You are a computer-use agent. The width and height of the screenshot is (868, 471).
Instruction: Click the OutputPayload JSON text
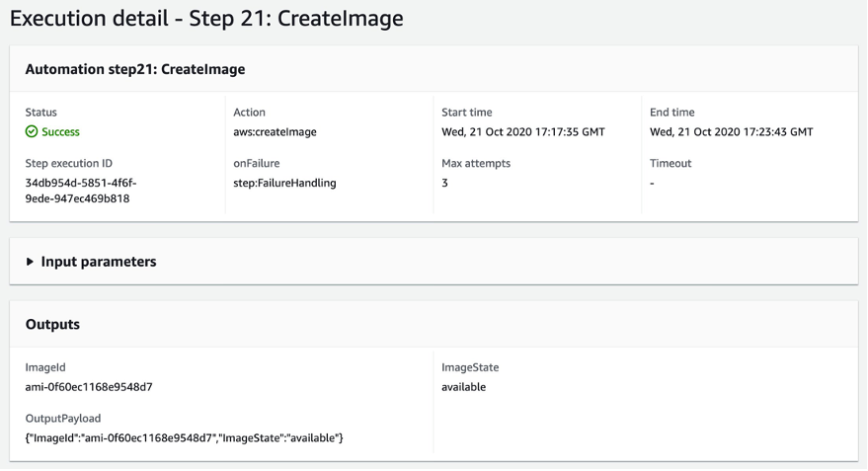coord(184,437)
